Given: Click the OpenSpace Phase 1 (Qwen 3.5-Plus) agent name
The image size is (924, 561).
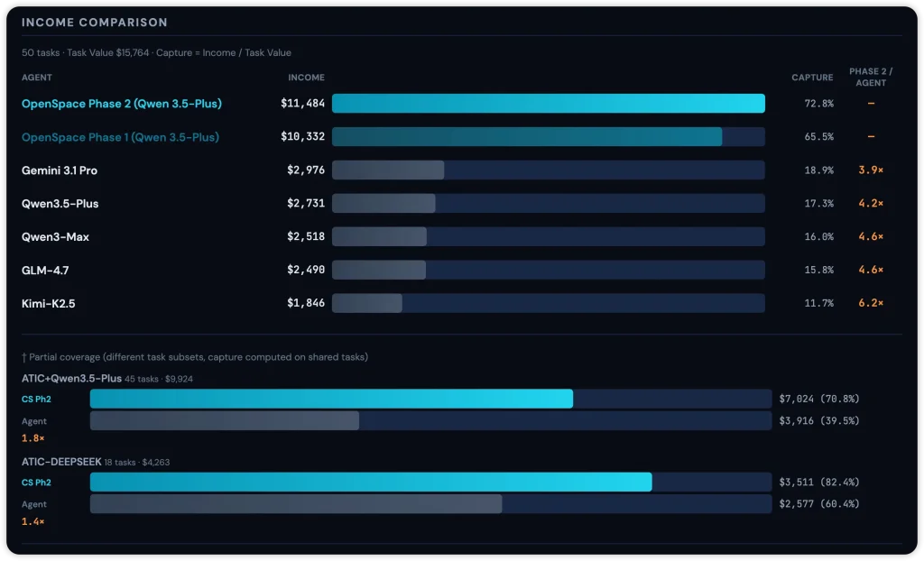Looking at the screenshot, I should click(x=120, y=137).
